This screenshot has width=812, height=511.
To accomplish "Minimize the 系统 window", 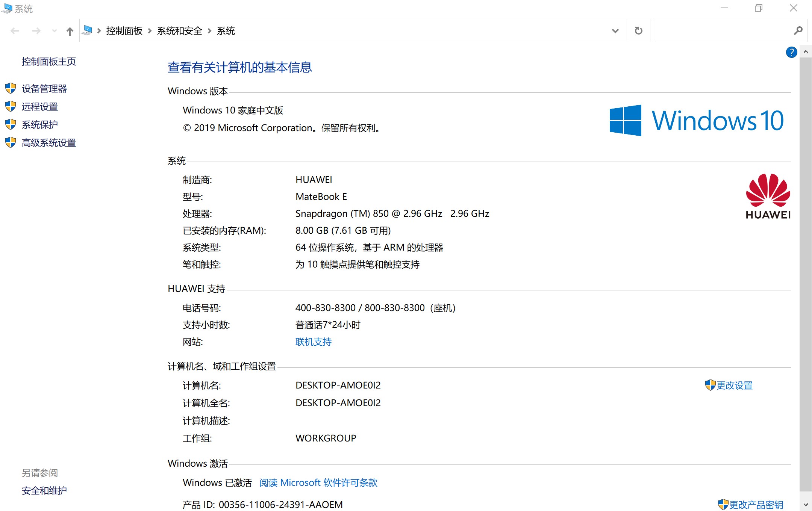I will pyautogui.click(x=724, y=8).
